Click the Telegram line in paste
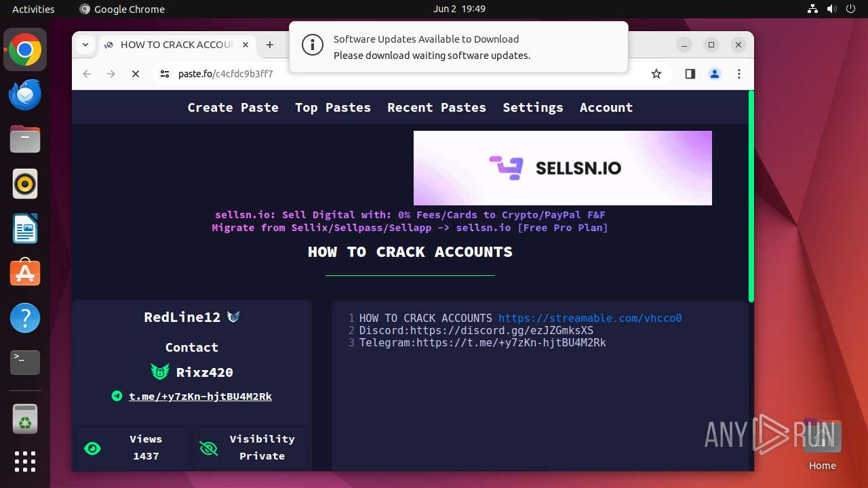The height and width of the screenshot is (488, 868). tap(482, 342)
